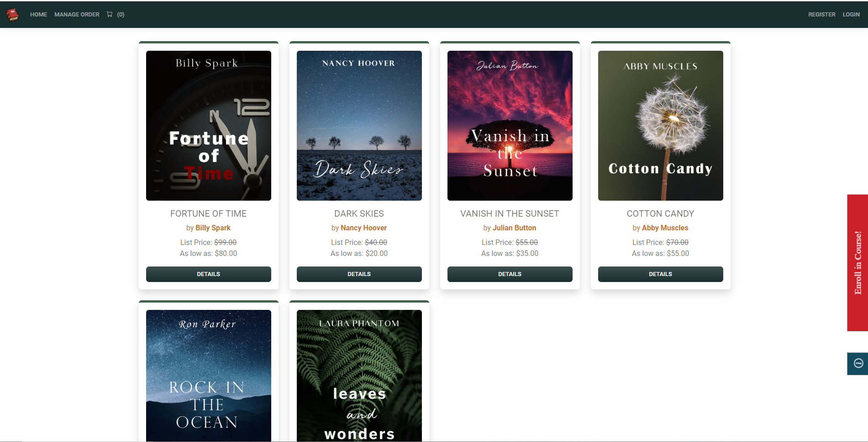The height and width of the screenshot is (442, 868).
Task: View details for Cotton Candy
Action: (x=660, y=274)
